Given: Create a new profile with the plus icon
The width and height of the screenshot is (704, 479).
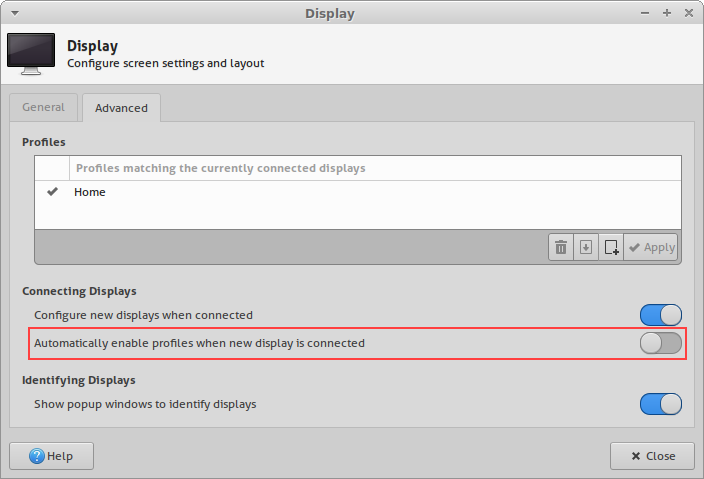Looking at the screenshot, I should coord(611,247).
